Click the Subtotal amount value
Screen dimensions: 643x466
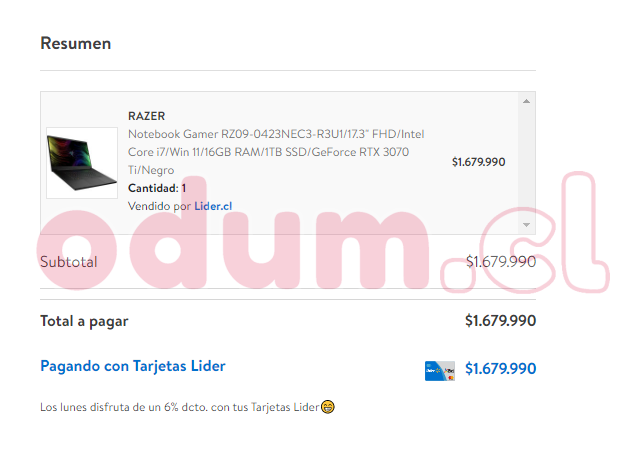[501, 262]
